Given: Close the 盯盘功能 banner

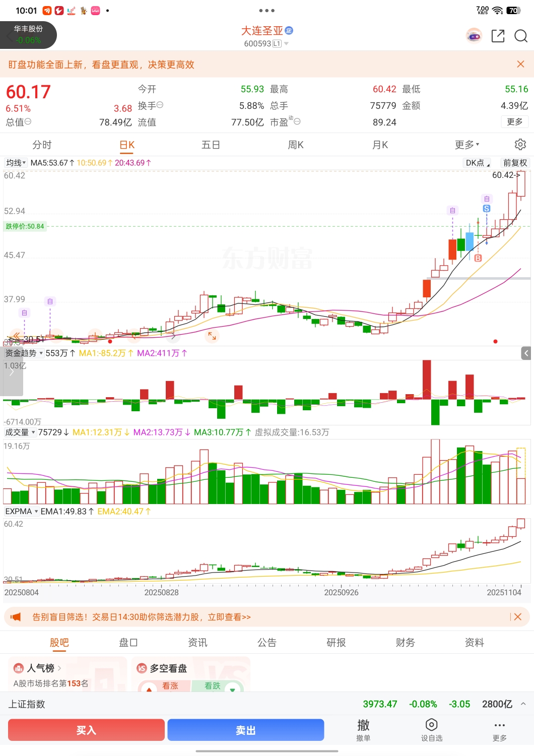Looking at the screenshot, I should click(x=521, y=64).
